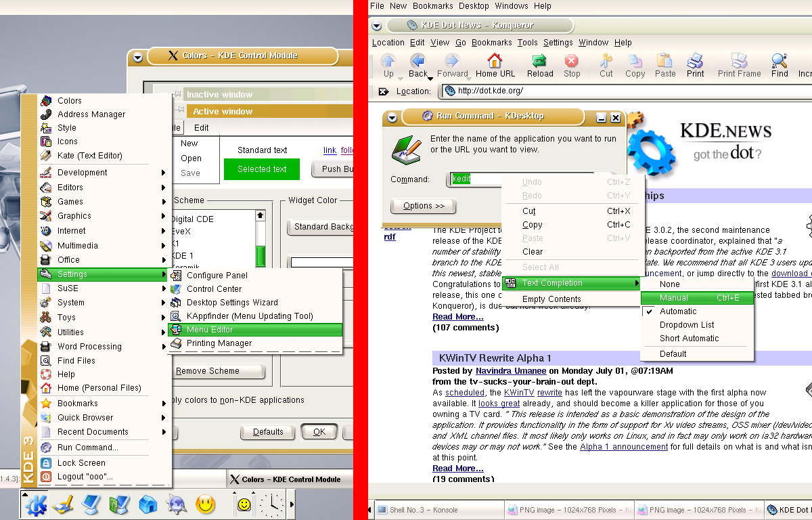The width and height of the screenshot is (812, 520).
Task: Click the green Selected text color sample
Action: tap(262, 169)
